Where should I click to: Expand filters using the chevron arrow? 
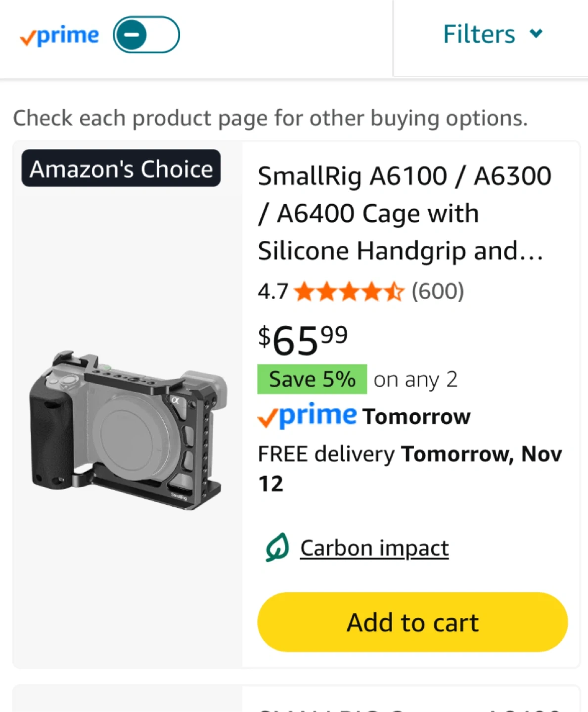(x=536, y=34)
